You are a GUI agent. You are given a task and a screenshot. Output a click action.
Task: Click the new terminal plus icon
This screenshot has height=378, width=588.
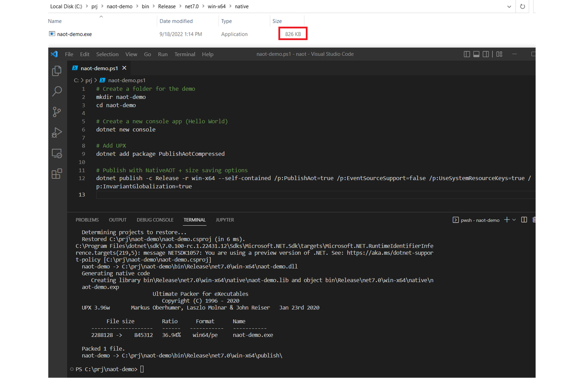(x=507, y=220)
